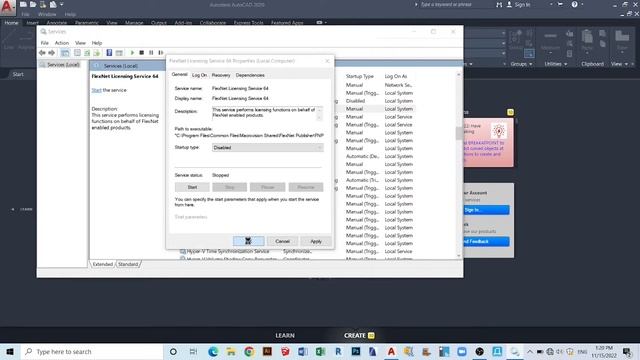Viewport: 640px width, 360px height.
Task: Click the blue Help icon in Services toolbar
Action: click(109, 53)
